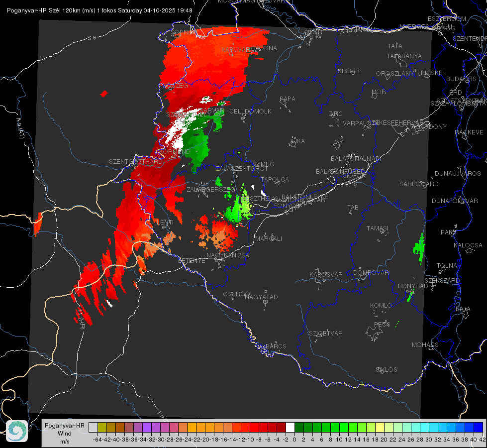Image resolution: width=487 pixels, height=448 pixels.
Task: Click the olive-yellow swatch above -64 label
Action: [102, 427]
